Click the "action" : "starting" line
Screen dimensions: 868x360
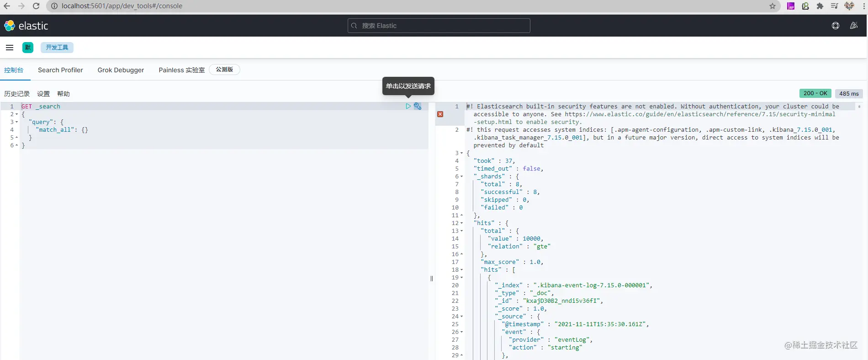[x=545, y=348]
